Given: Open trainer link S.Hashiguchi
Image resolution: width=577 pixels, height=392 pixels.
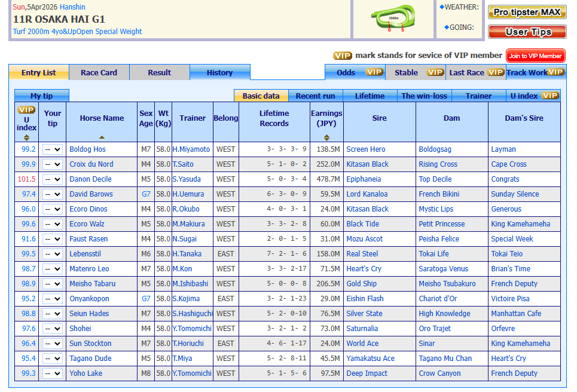Looking at the screenshot, I should pos(193,314).
